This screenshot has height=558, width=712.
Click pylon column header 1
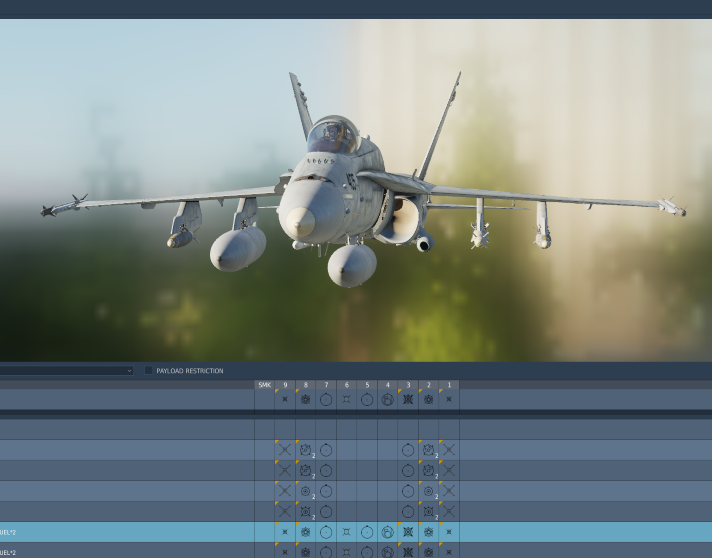tap(449, 385)
